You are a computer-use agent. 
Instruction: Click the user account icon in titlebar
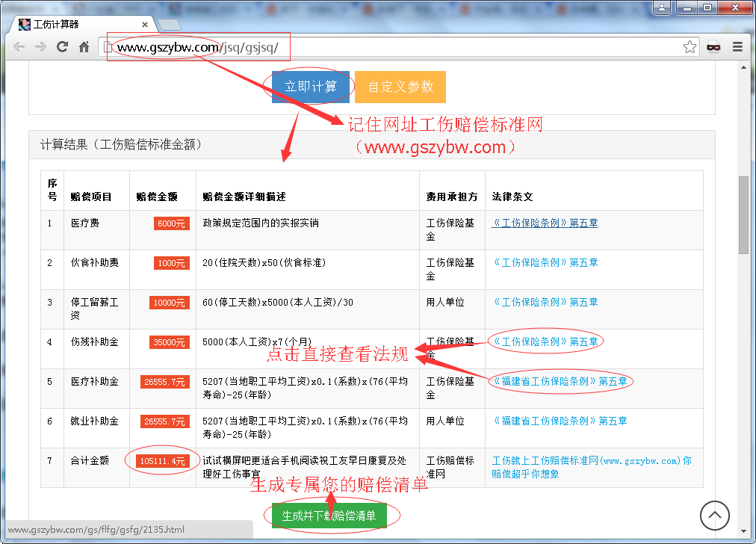click(661, 7)
